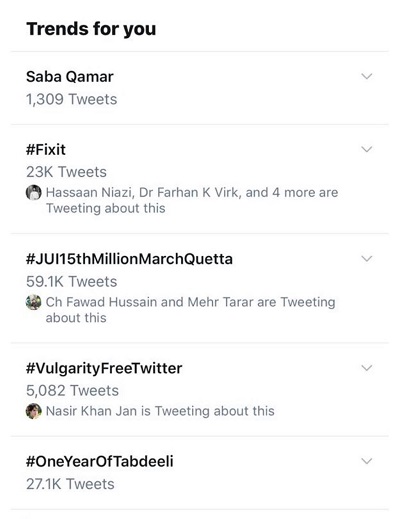Screen dimensions: 400x519
Task: Click the '59.1K Tweets' count
Action: pyautogui.click(x=72, y=282)
